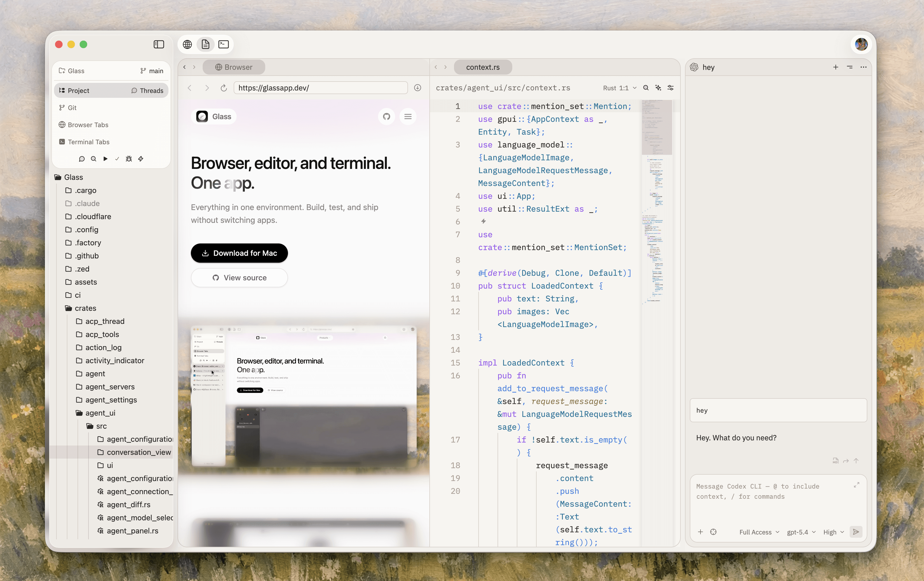This screenshot has height=581, width=924.
Task: Go back in editor pane history
Action: [x=436, y=67]
